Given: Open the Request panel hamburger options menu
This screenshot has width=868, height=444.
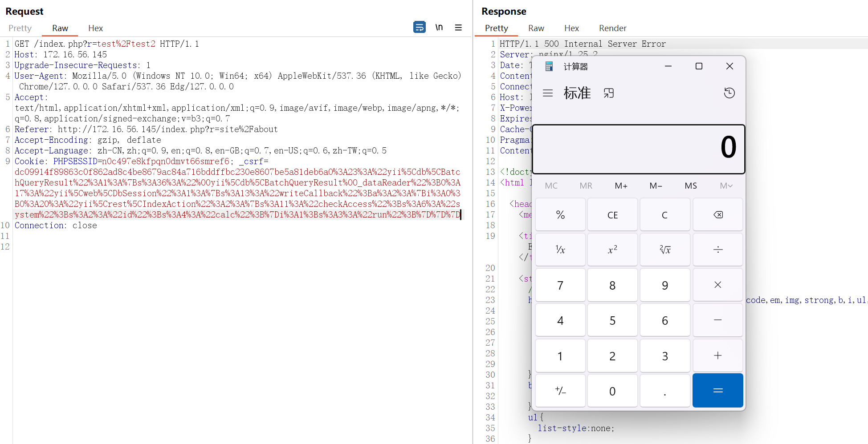Looking at the screenshot, I should click(458, 28).
